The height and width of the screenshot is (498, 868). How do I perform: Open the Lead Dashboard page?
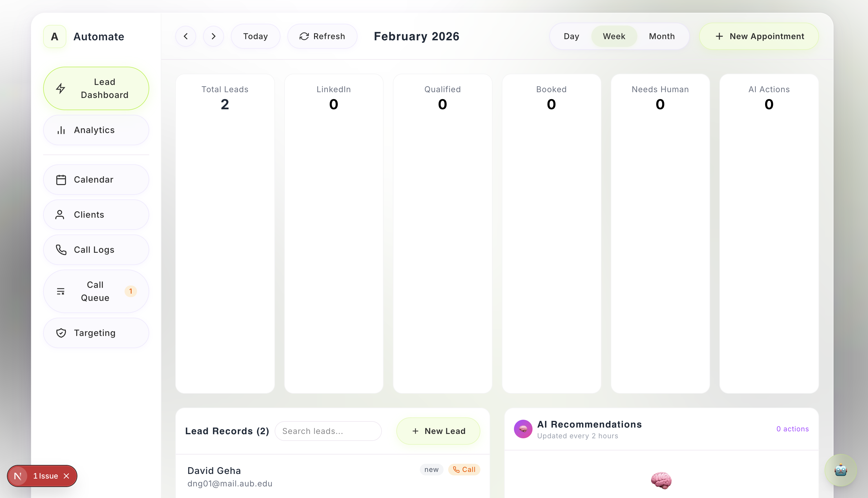[96, 88]
